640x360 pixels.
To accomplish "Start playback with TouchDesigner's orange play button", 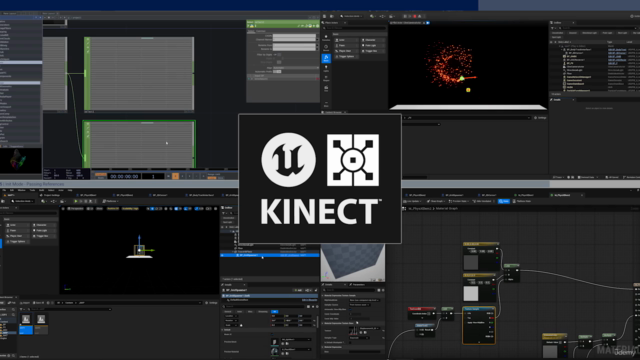I will tap(176, 176).
